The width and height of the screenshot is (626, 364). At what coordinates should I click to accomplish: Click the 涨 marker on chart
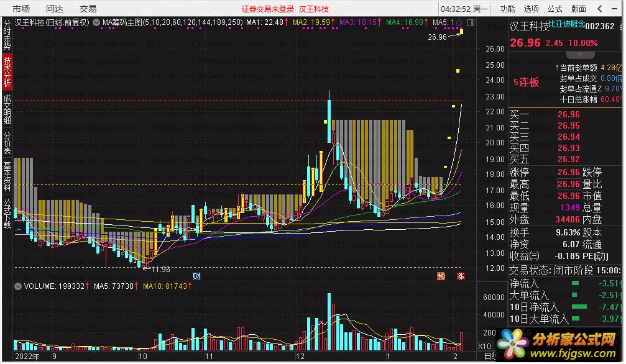[x=461, y=276]
